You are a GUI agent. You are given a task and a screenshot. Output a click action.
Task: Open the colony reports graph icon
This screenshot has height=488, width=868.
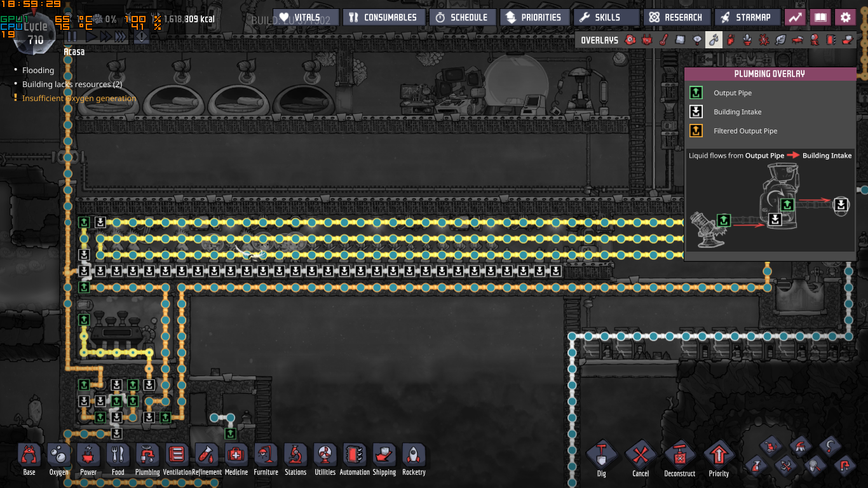point(795,17)
